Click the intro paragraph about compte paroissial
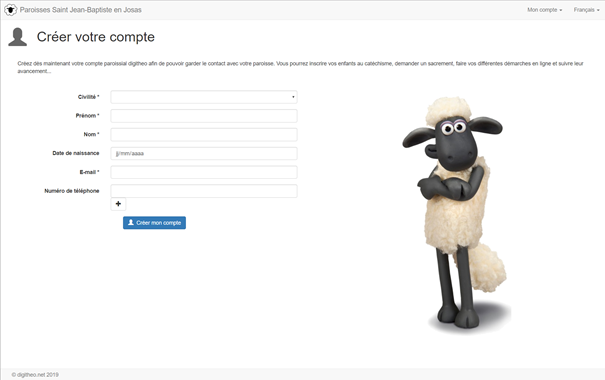 point(300,67)
